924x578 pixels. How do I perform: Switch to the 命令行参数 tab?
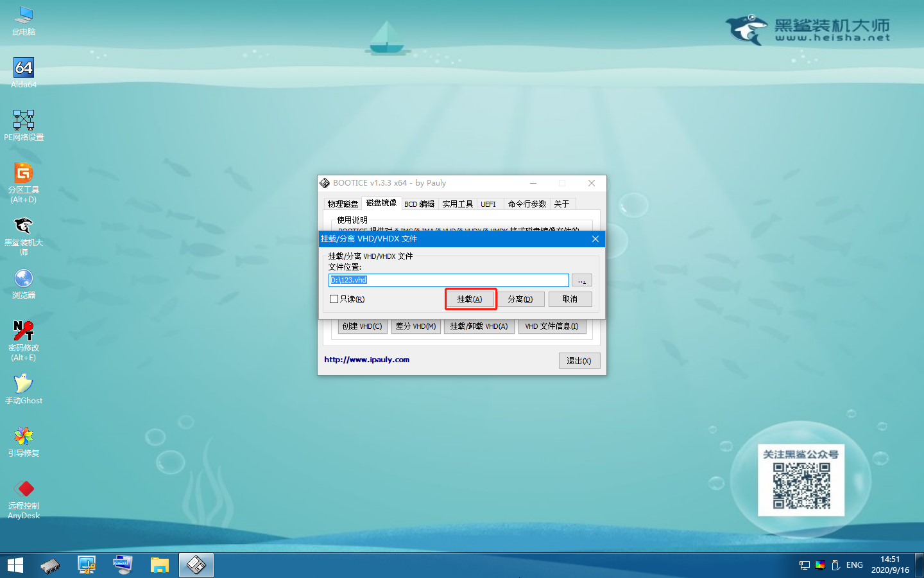(x=527, y=204)
